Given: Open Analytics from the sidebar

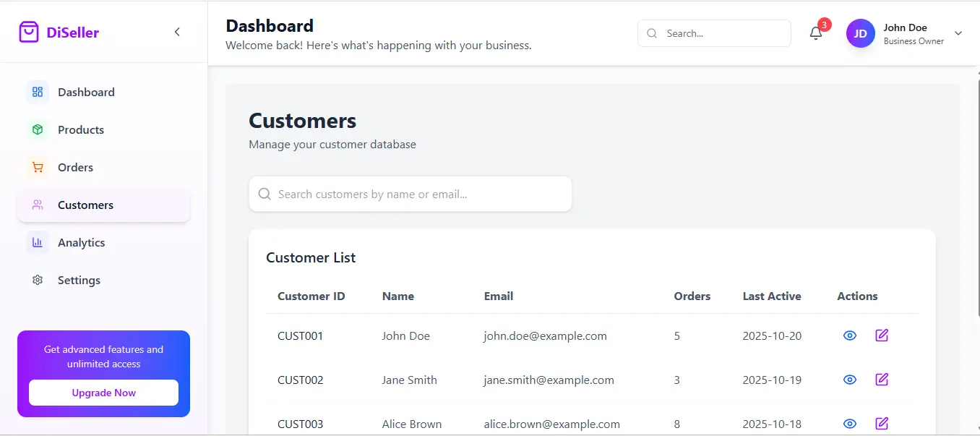Looking at the screenshot, I should click(81, 242).
